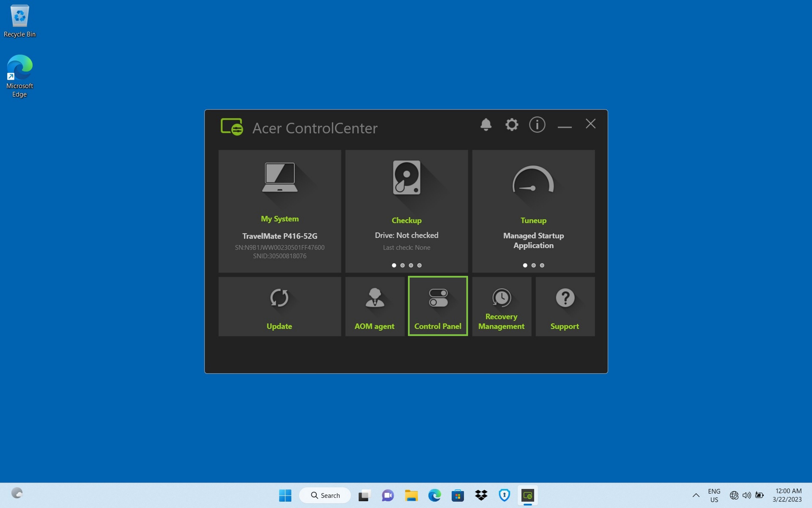Open the Windows Start menu
This screenshot has height=508, width=812.
[x=285, y=495]
